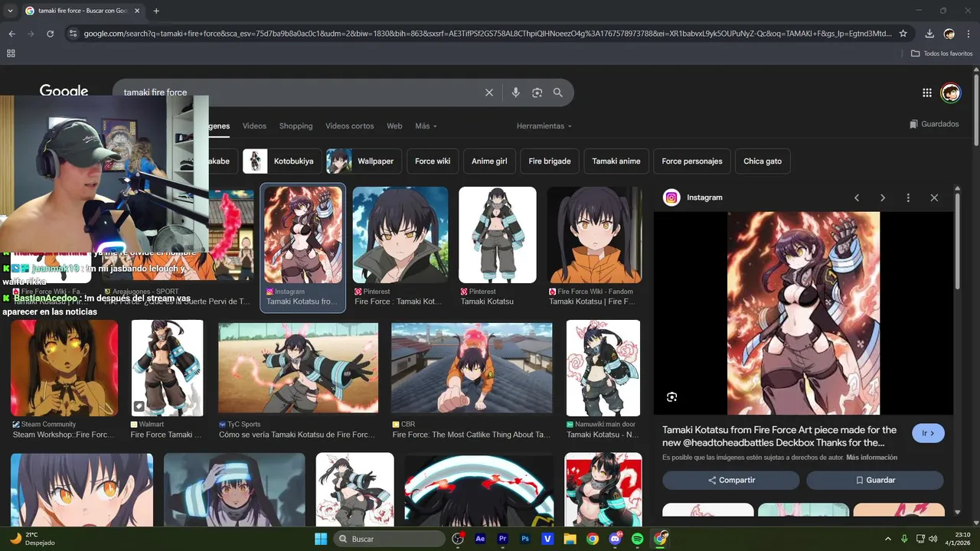Open the Steam Community workshop thumbnail
The image size is (980, 551).
point(64,368)
